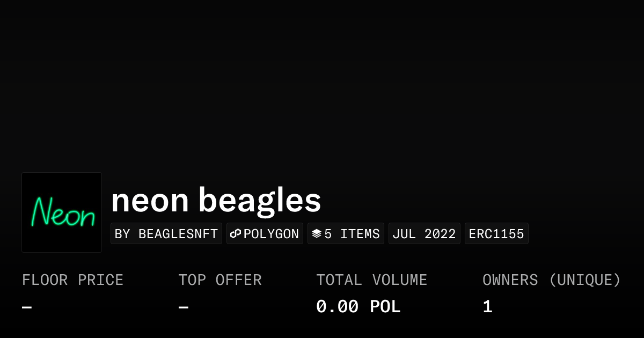
Task: Select the POLYGON chain label
Action: [271, 234]
